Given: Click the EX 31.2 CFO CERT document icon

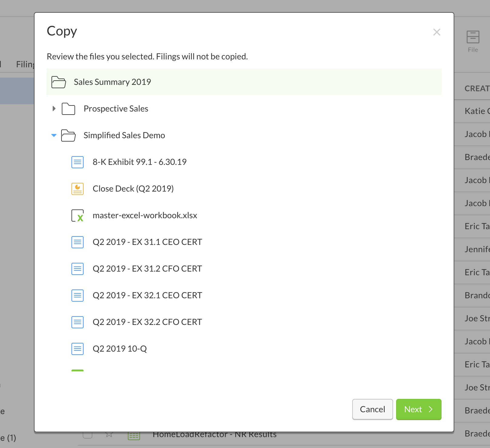Looking at the screenshot, I should click(78, 269).
